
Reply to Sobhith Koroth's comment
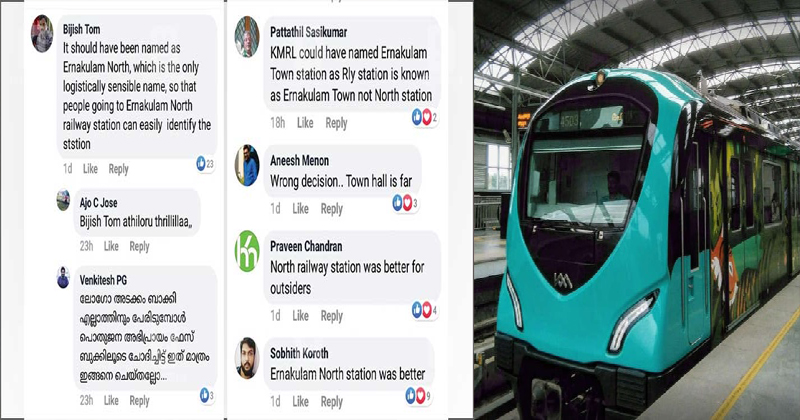(332, 402)
